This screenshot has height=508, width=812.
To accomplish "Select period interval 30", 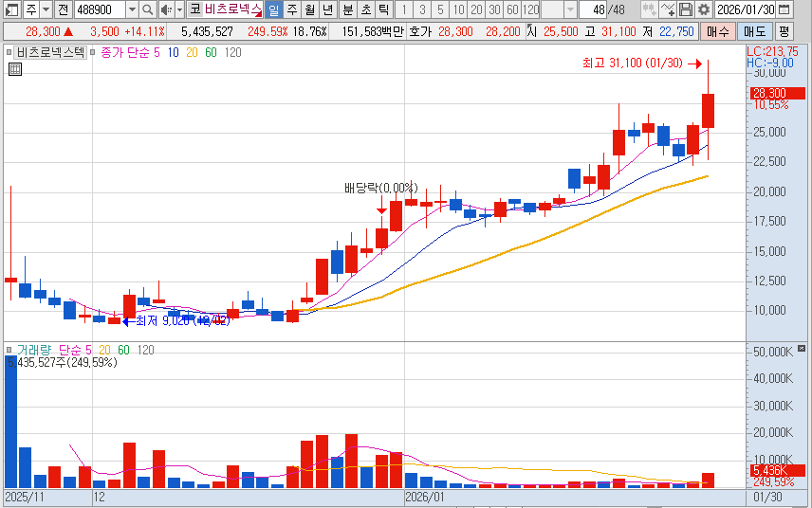I will (494, 9).
